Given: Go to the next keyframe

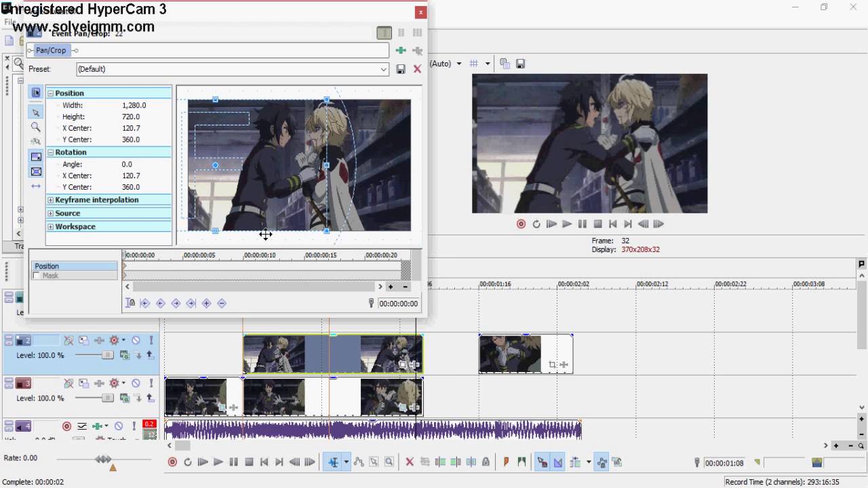Looking at the screenshot, I should [176, 304].
